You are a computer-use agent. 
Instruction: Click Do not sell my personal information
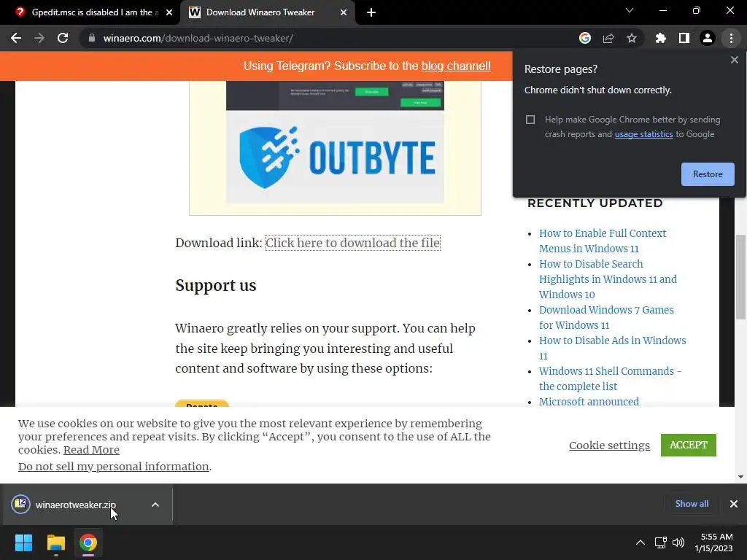coord(113,467)
